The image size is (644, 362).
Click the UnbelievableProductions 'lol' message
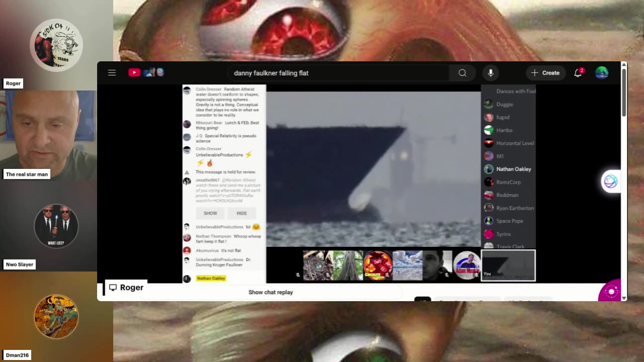[x=228, y=227]
